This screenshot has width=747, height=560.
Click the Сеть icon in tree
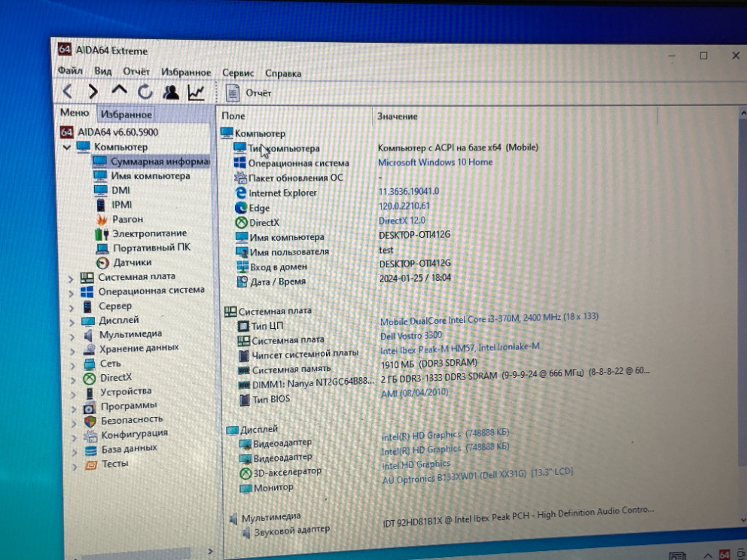click(x=89, y=364)
